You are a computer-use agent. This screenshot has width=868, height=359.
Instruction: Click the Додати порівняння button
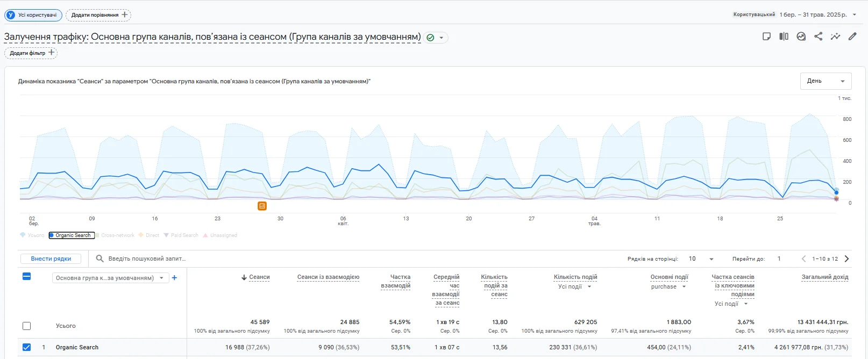98,15
